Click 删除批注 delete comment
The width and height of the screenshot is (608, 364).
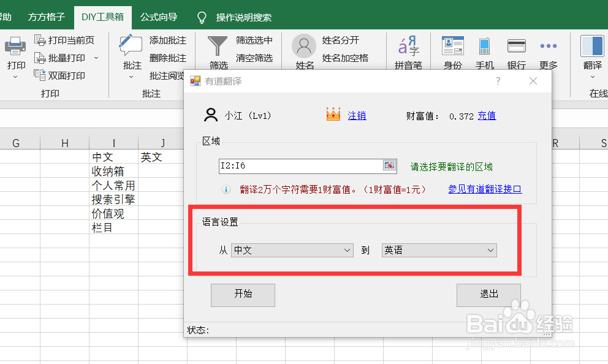167,58
